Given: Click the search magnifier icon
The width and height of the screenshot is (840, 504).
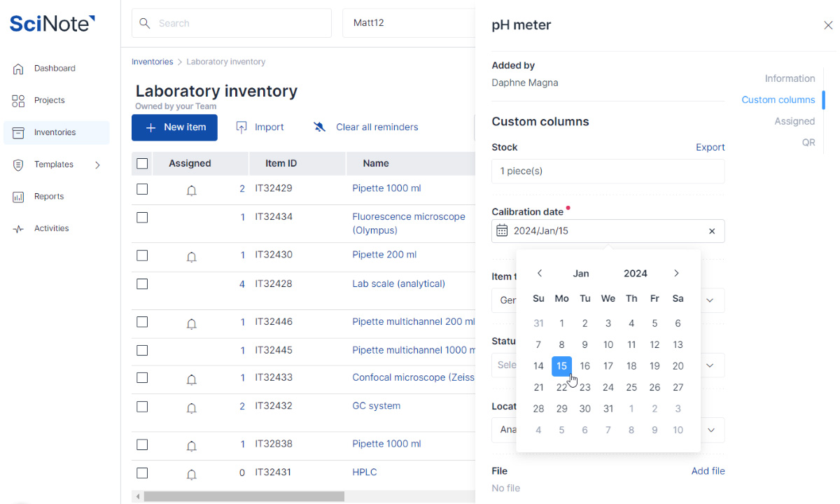Looking at the screenshot, I should (145, 23).
